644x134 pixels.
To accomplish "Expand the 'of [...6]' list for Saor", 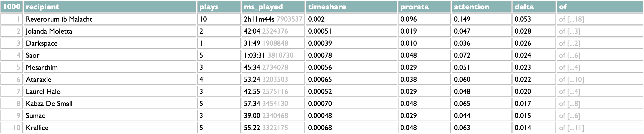I will point(570,55).
